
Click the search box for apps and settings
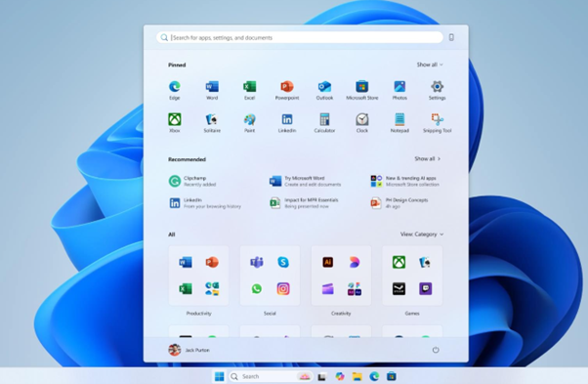pyautogui.click(x=300, y=37)
